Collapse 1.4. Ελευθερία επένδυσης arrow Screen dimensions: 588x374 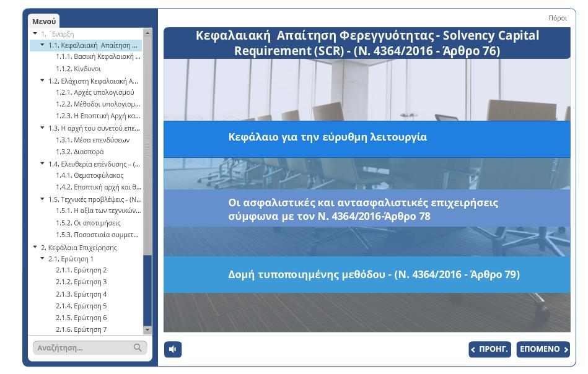42,163
